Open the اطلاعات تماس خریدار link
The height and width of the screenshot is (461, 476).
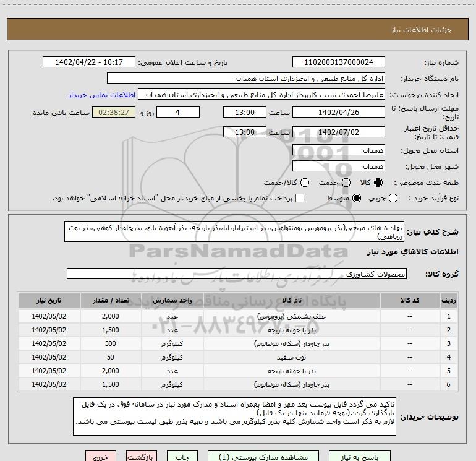click(x=102, y=95)
